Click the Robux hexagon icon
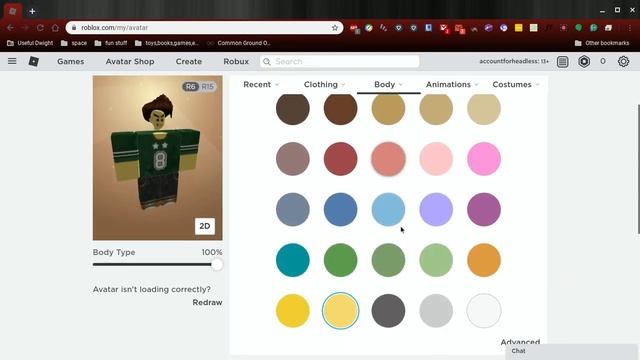Image resolution: width=640 pixels, height=360 pixels. [x=584, y=62]
